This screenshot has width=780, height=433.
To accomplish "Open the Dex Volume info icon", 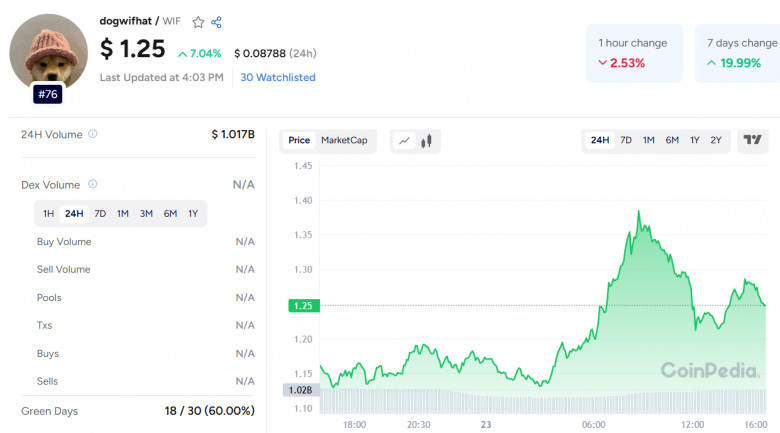I will pyautogui.click(x=93, y=184).
